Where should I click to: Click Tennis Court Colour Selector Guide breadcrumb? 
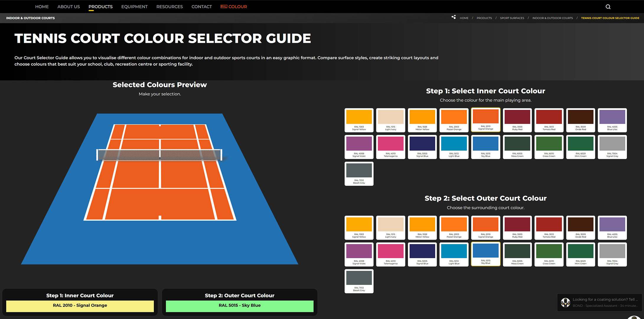[610, 18]
